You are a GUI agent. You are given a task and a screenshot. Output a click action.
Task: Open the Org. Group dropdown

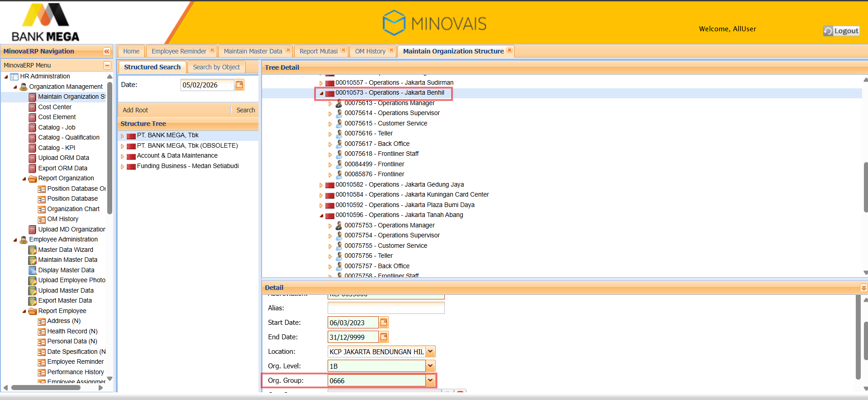(430, 381)
